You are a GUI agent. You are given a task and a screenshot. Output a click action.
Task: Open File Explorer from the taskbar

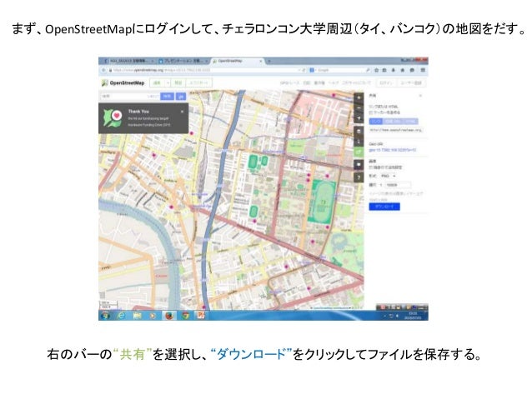point(137,316)
